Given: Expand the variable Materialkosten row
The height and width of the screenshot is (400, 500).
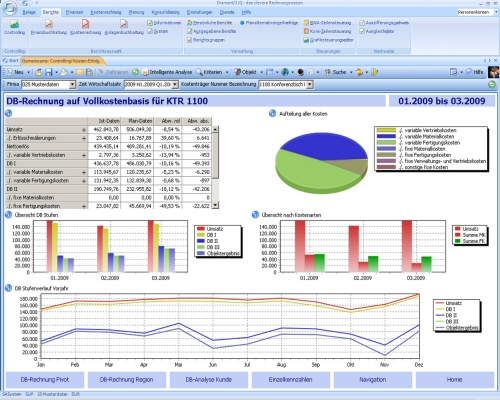Looking at the screenshot, I should tap(84, 172).
